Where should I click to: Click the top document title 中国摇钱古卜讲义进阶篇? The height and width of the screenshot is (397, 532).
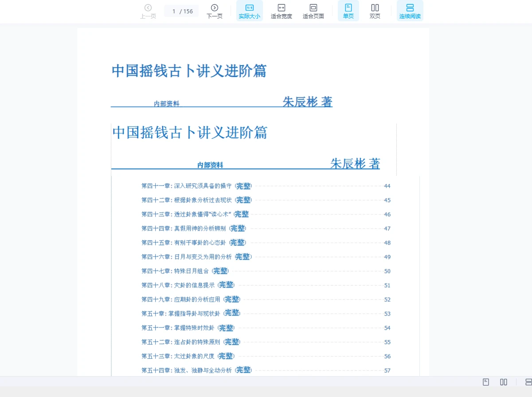click(189, 71)
